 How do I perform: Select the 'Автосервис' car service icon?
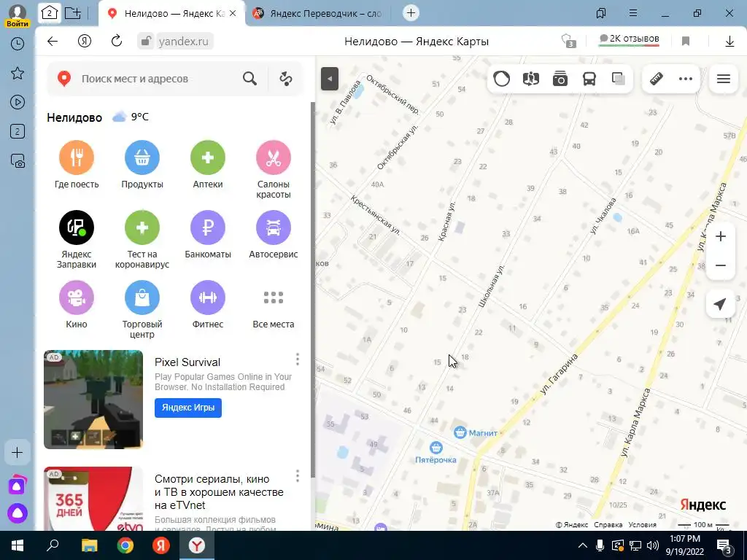tap(274, 227)
